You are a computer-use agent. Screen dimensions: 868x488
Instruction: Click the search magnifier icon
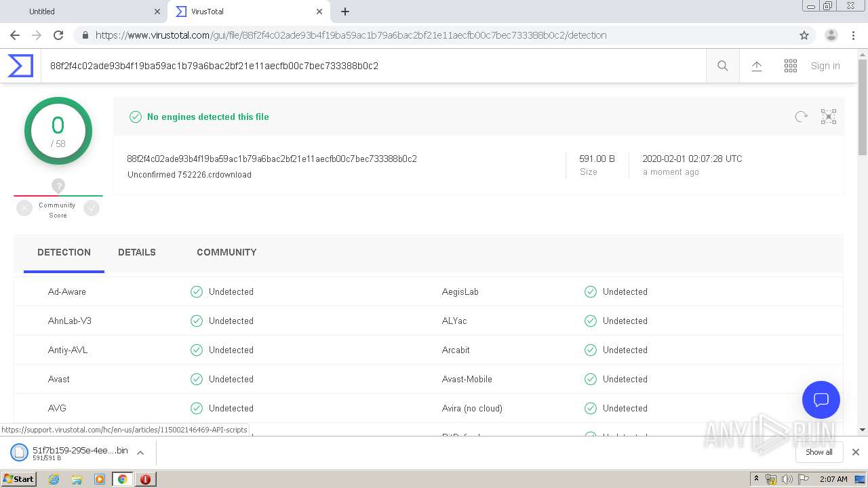[x=723, y=66]
